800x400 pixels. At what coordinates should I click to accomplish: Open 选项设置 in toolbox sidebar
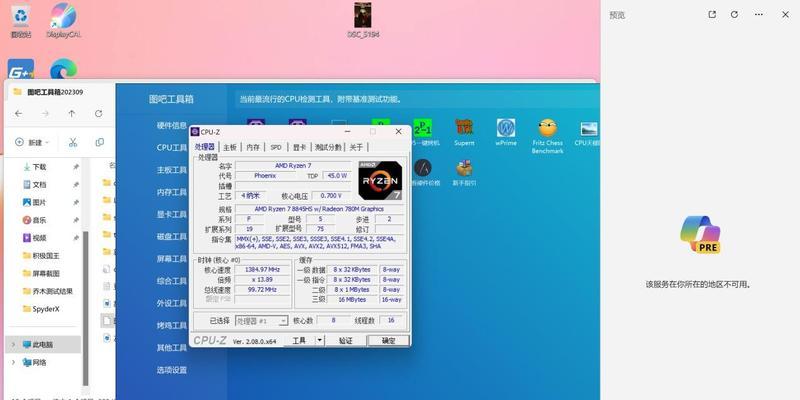tap(171, 370)
